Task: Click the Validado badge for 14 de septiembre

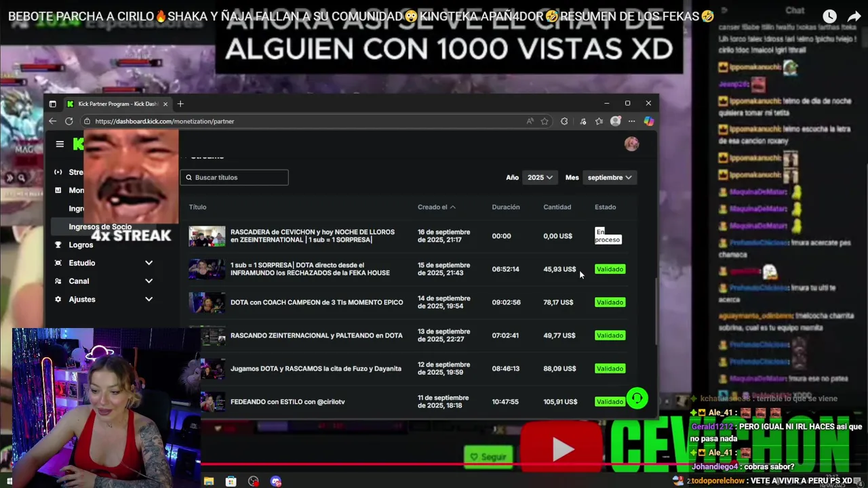Action: (610, 302)
